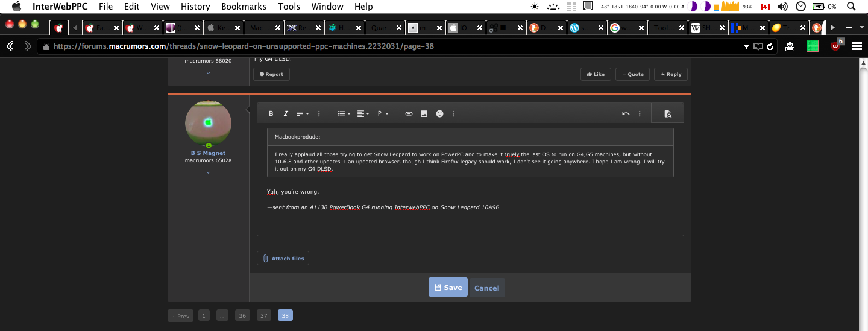Undo the last edit in the editor
868x331 pixels.
(626, 113)
